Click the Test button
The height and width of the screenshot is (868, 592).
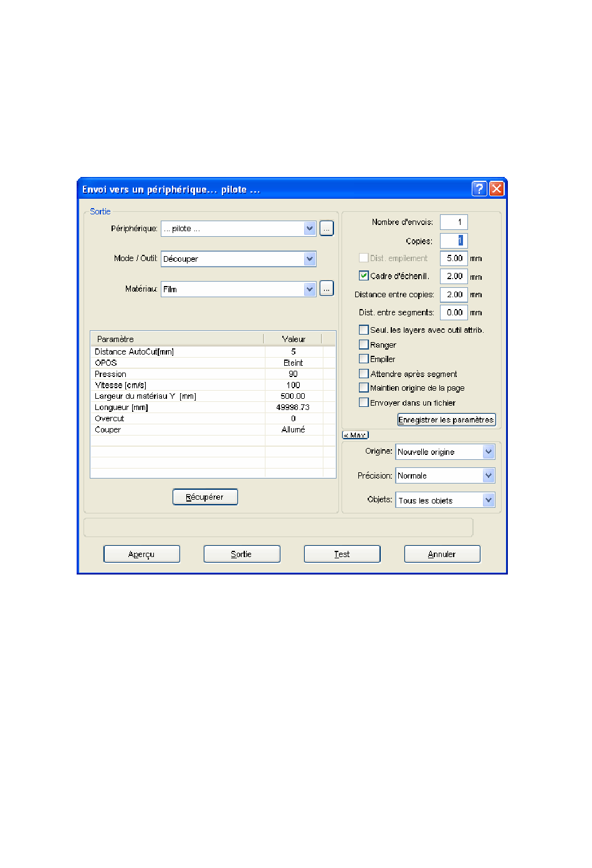pos(342,554)
